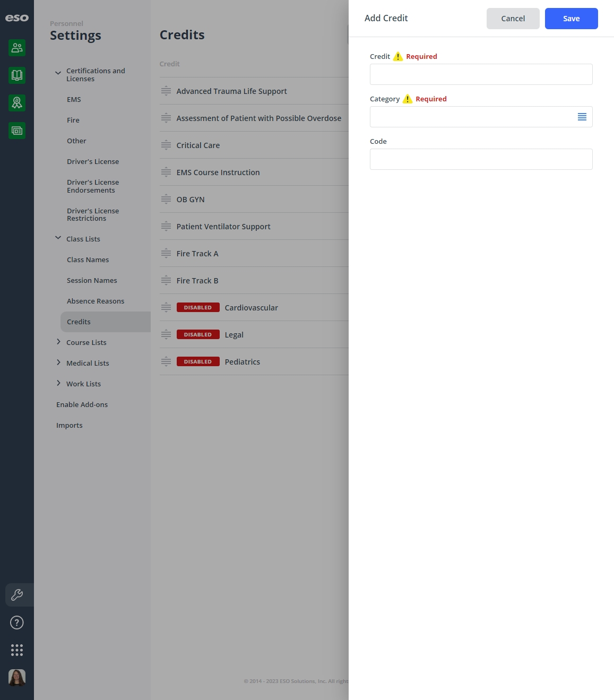Open the open-book training icon in sidebar
Image resolution: width=614 pixels, height=700 pixels.
coord(17,75)
